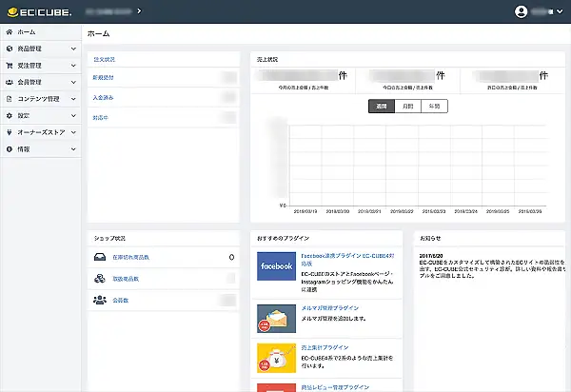Screen dimensions: 571x392
Task: Expand the 受注管理 menu chevron
Action: (73, 66)
